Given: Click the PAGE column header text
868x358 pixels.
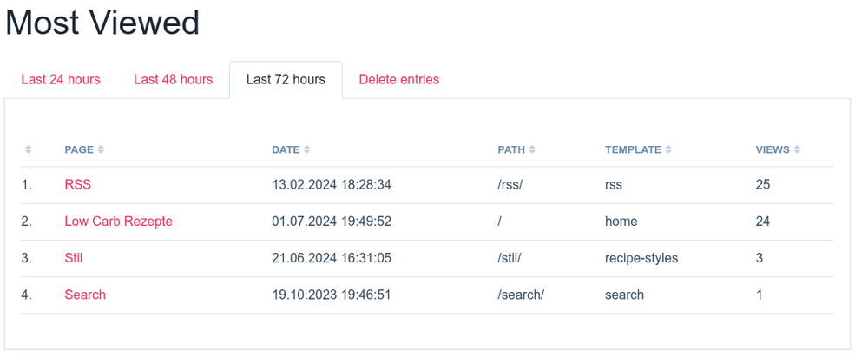Looking at the screenshot, I should coord(79,149).
